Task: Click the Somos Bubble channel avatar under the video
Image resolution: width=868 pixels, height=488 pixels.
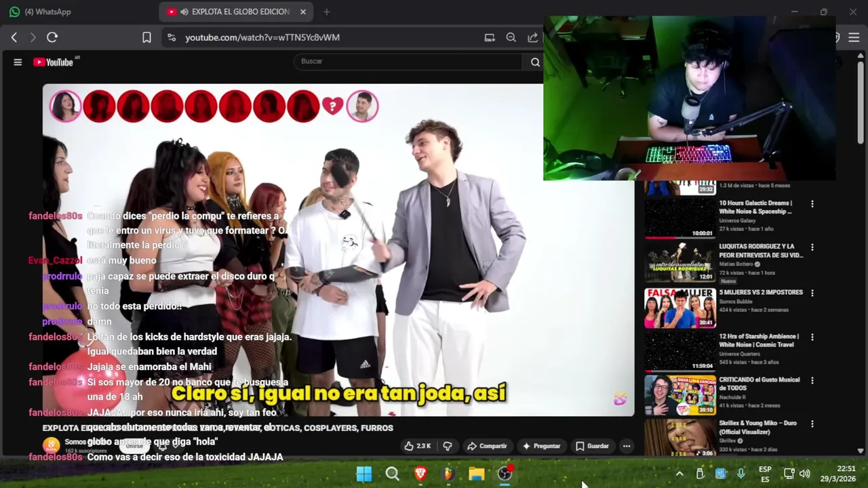Action: point(52,445)
